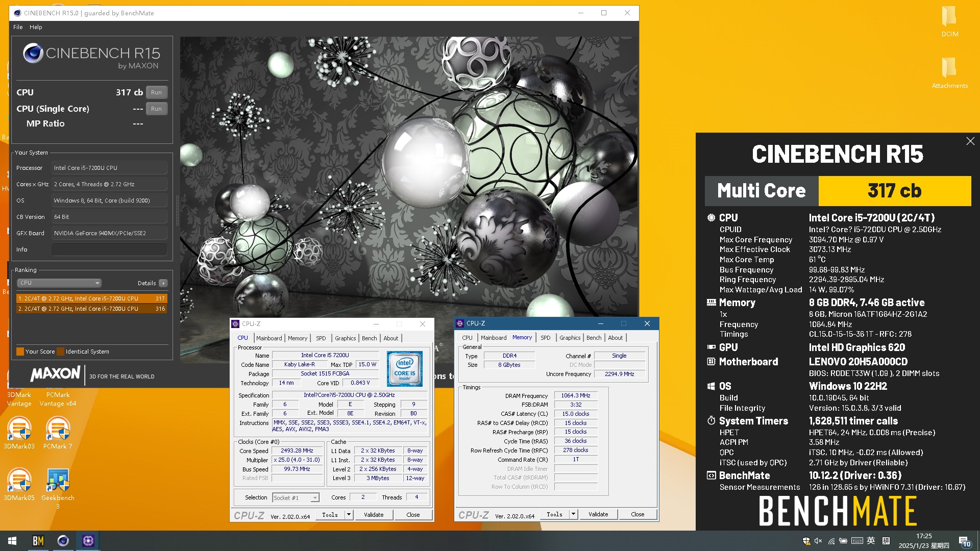The height and width of the screenshot is (551, 980).
Task: Switch to Mainboard tab in left CPU-Z
Action: click(x=269, y=338)
